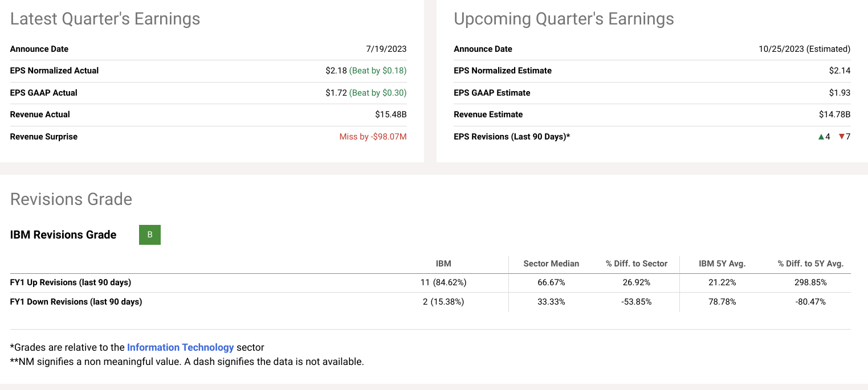The height and width of the screenshot is (390, 868).
Task: Select the FY1 Up Revisions row label
Action: tap(71, 282)
